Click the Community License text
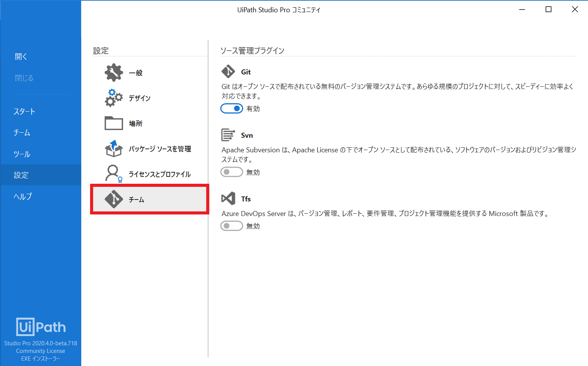Screen dimensions: 588x366 [41, 351]
